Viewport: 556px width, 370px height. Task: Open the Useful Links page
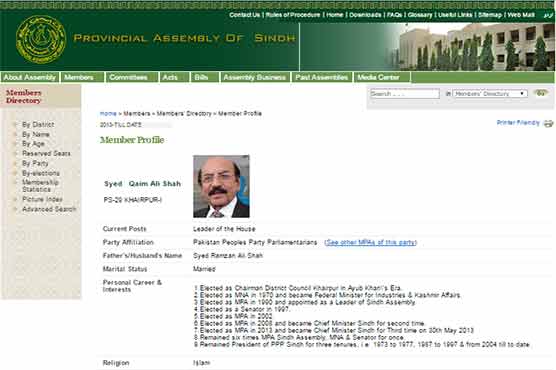455,15
